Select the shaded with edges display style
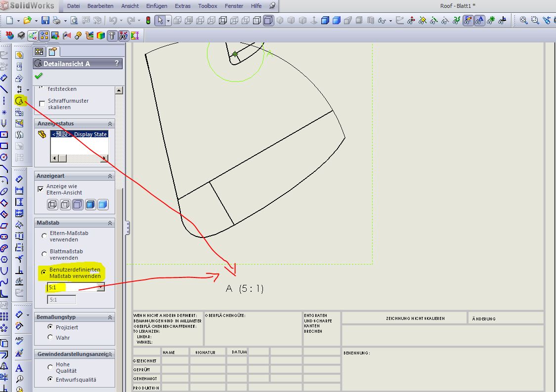Viewport: 556px width, 392px height. coord(90,204)
